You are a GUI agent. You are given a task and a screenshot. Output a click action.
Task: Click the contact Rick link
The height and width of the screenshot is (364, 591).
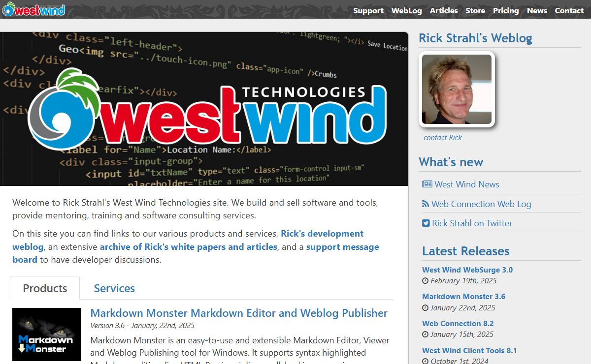coord(443,138)
